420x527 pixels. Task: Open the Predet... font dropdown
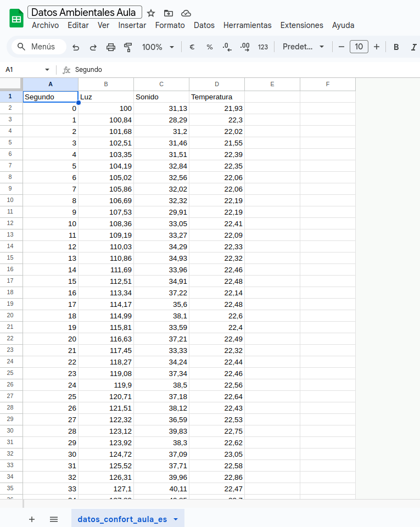click(304, 47)
